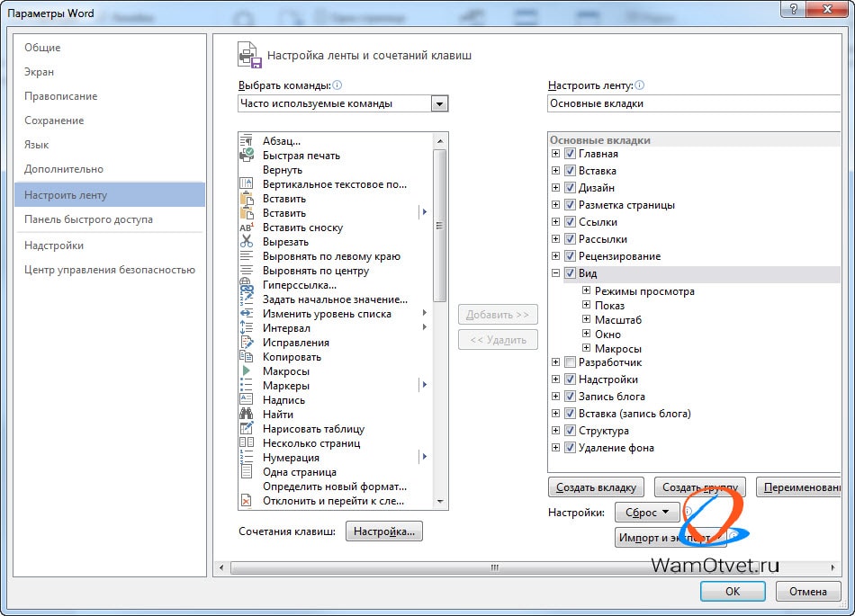Collapse the Вид tab tree node

[x=555, y=273]
